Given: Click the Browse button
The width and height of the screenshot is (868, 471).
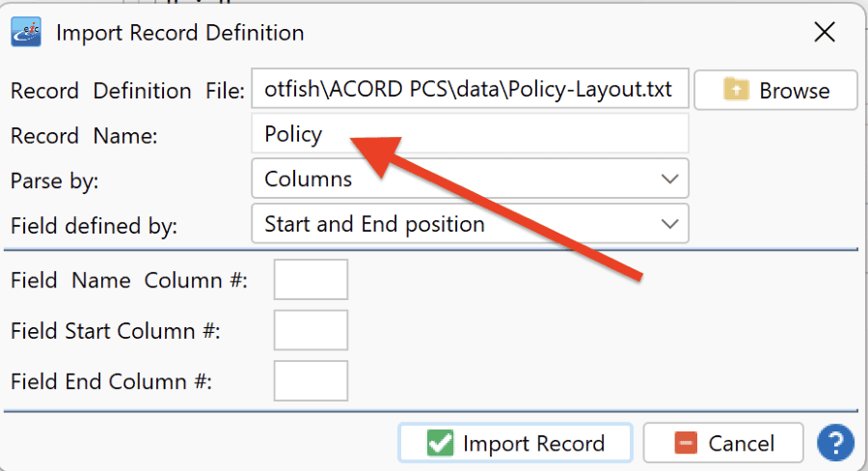Looking at the screenshot, I should point(775,90).
